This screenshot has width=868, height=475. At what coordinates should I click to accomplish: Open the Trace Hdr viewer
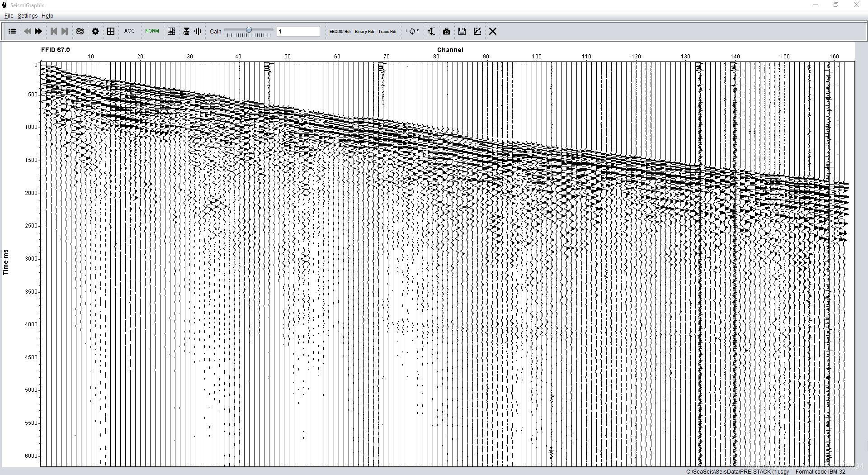tap(387, 32)
